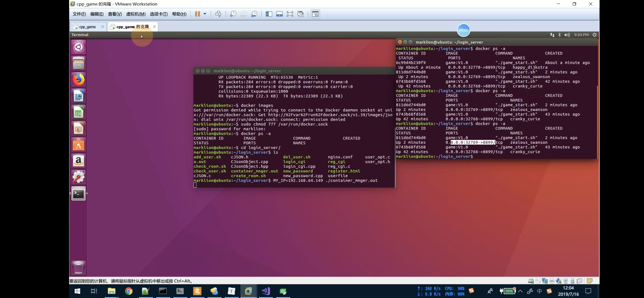Close the rear login_server terminal window
The height and width of the screenshot is (298, 644).
coord(197,71)
